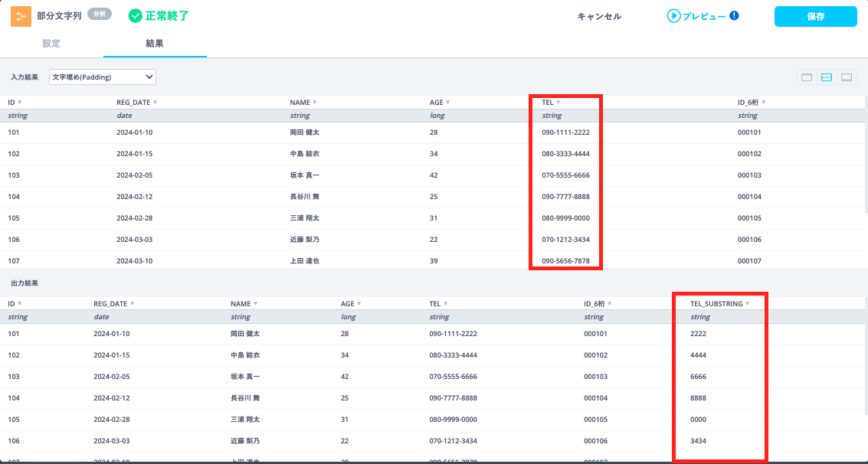Open AGE column arrow in input table
The image size is (868, 464).
(447, 103)
